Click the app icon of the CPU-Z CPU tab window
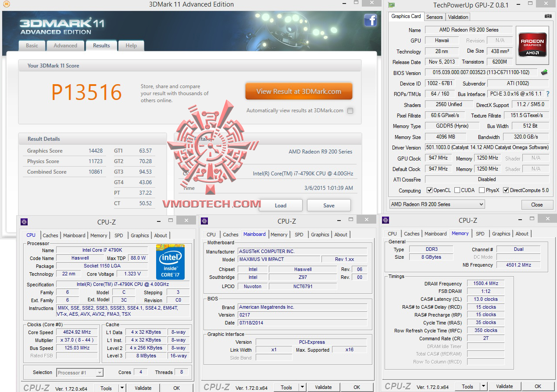 [x=24, y=222]
